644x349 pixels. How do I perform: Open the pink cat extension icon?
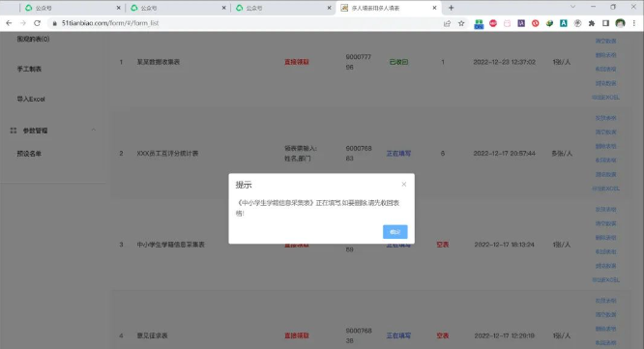(x=508, y=23)
